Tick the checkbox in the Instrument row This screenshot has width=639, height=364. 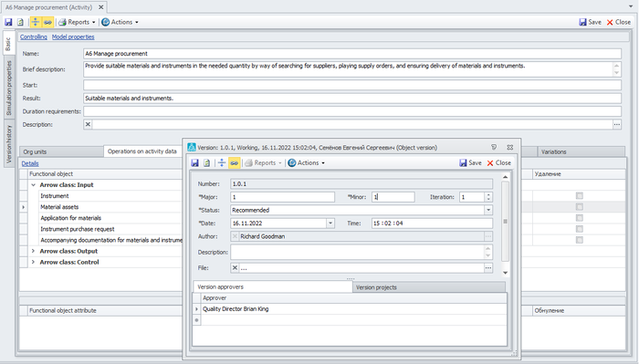pos(580,196)
